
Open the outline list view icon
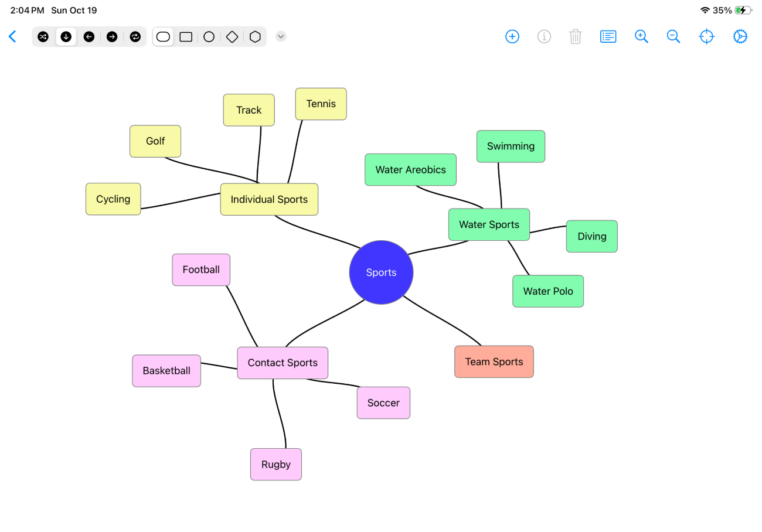pos(608,36)
